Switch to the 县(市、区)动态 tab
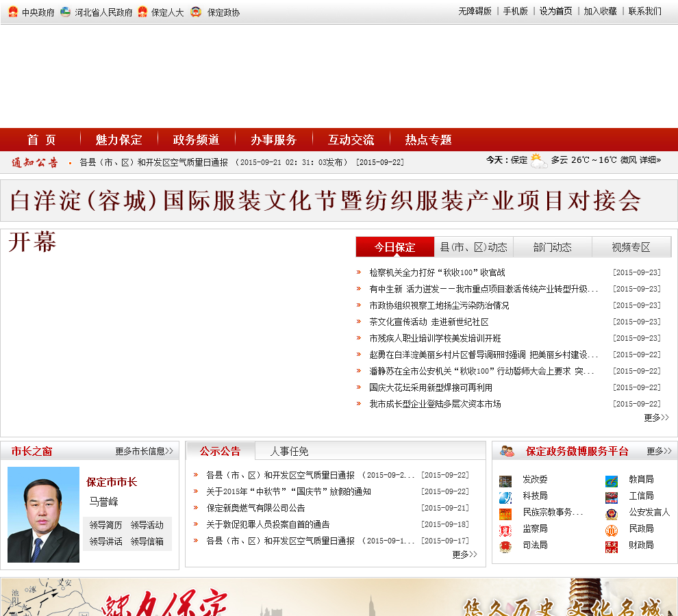This screenshot has height=616, width=678. coord(473,247)
